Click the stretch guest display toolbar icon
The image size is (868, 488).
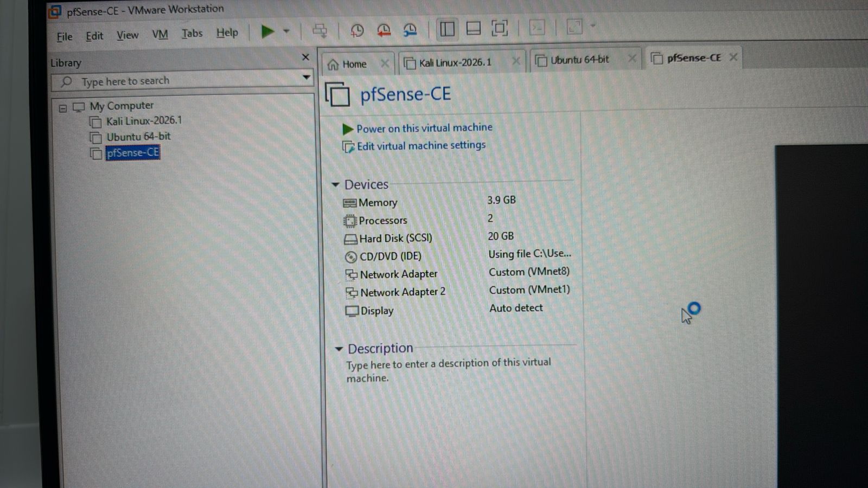click(x=575, y=26)
